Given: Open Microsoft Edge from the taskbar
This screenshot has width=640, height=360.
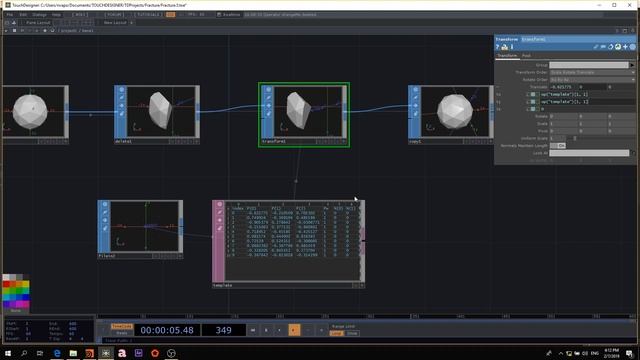Looking at the screenshot, I should 57,353.
